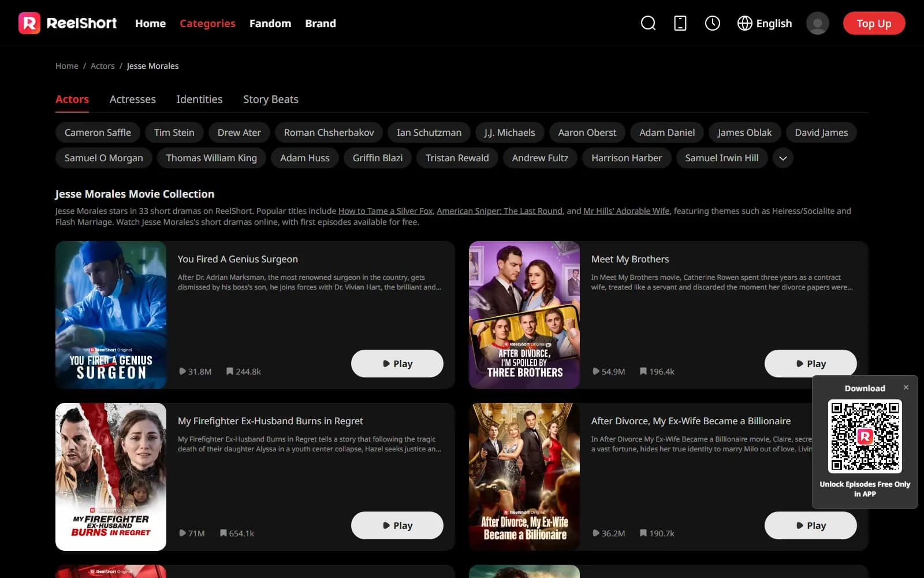Click After Divorce, My Ex-Wife Became a Billionaire title

(x=691, y=421)
